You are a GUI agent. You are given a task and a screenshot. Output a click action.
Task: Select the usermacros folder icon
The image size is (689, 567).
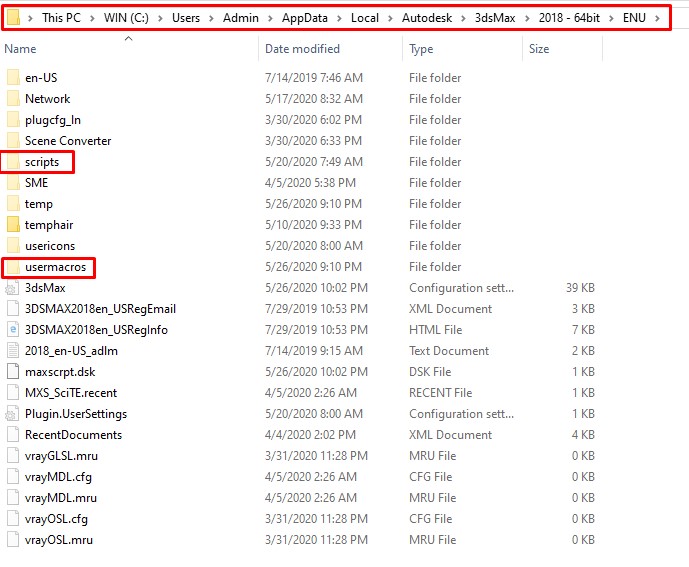(x=13, y=267)
